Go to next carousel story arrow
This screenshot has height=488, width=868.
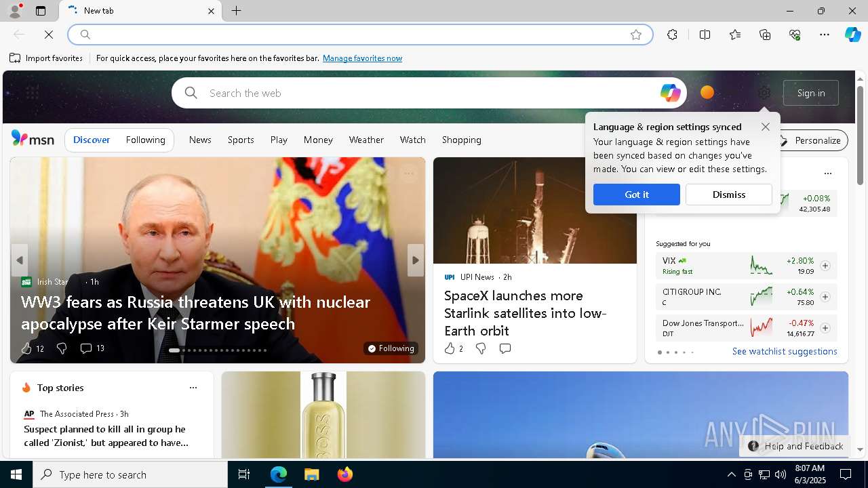pyautogui.click(x=416, y=260)
